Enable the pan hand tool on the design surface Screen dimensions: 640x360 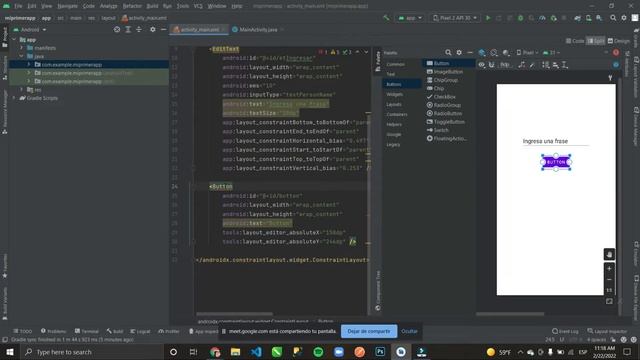609,254
